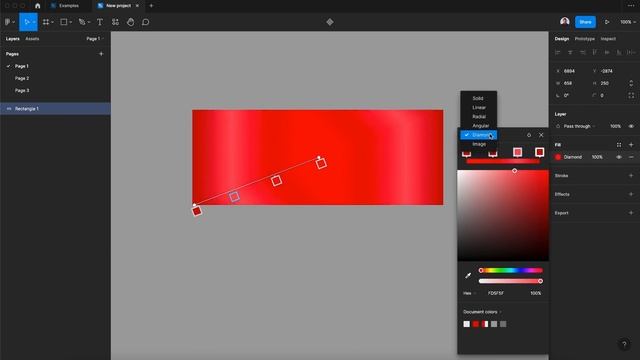Choose Linear gradient type
The height and width of the screenshot is (360, 640).
tap(478, 108)
